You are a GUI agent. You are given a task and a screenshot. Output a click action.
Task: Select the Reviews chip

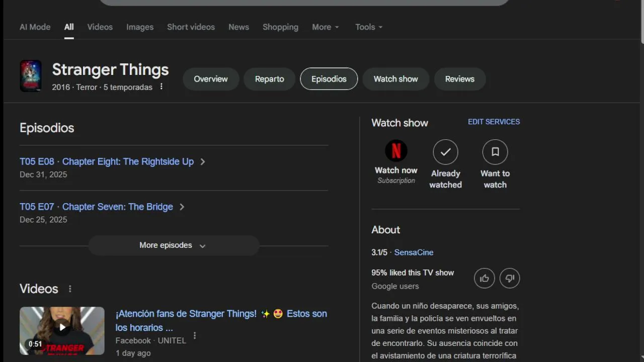[460, 79]
